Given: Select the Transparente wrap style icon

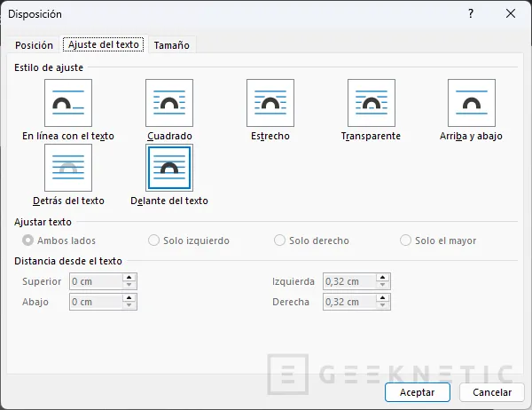Looking at the screenshot, I should (x=372, y=103).
